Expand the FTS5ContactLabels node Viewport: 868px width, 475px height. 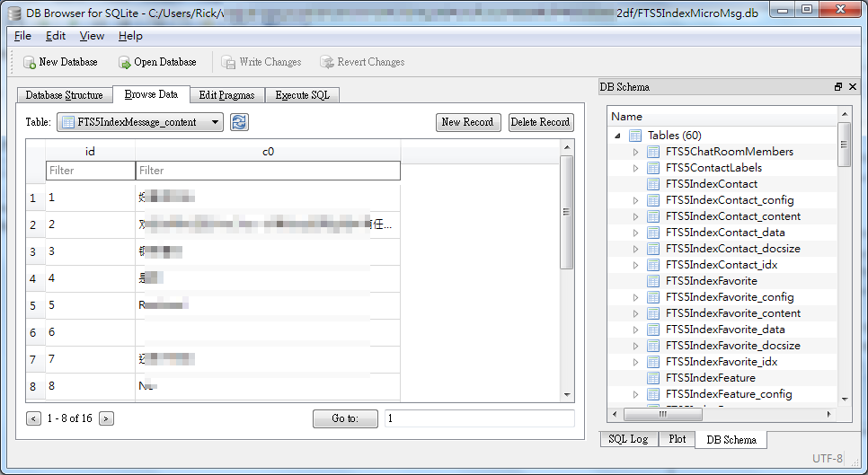click(635, 168)
